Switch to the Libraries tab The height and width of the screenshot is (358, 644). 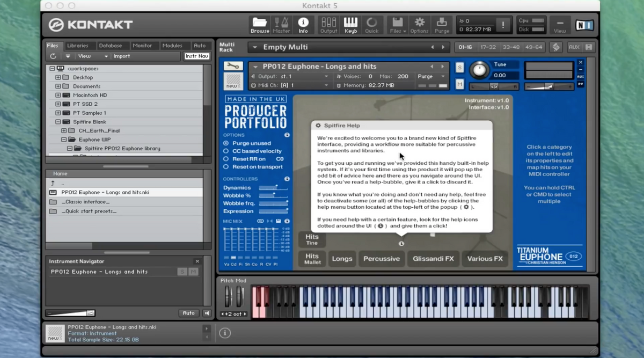78,46
